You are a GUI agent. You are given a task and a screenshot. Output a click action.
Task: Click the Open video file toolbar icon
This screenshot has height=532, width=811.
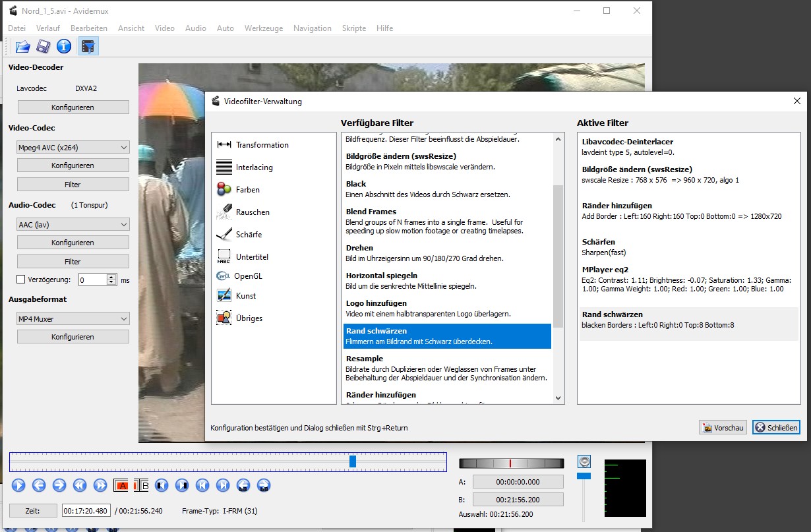click(x=23, y=46)
